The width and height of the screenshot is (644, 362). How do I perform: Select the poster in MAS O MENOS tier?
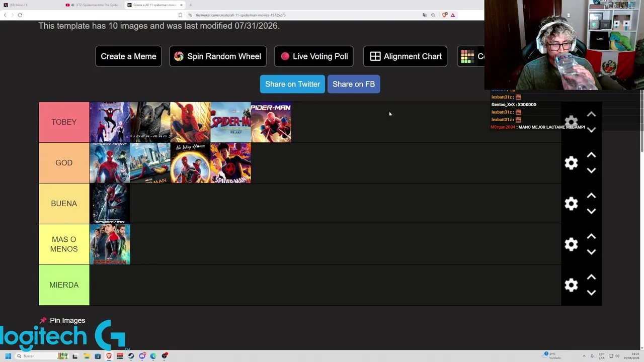point(110,244)
